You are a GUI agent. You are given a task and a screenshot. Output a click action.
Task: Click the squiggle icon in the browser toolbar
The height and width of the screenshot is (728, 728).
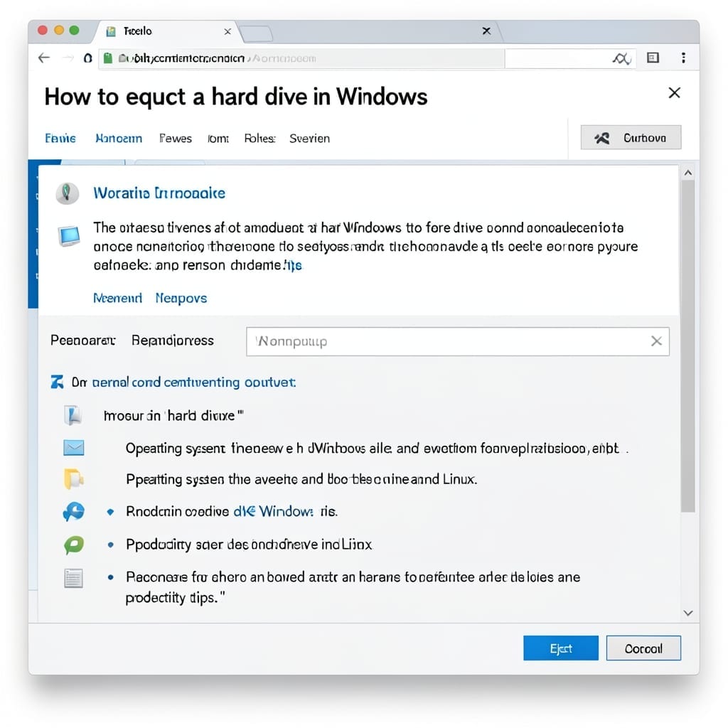tap(621, 58)
